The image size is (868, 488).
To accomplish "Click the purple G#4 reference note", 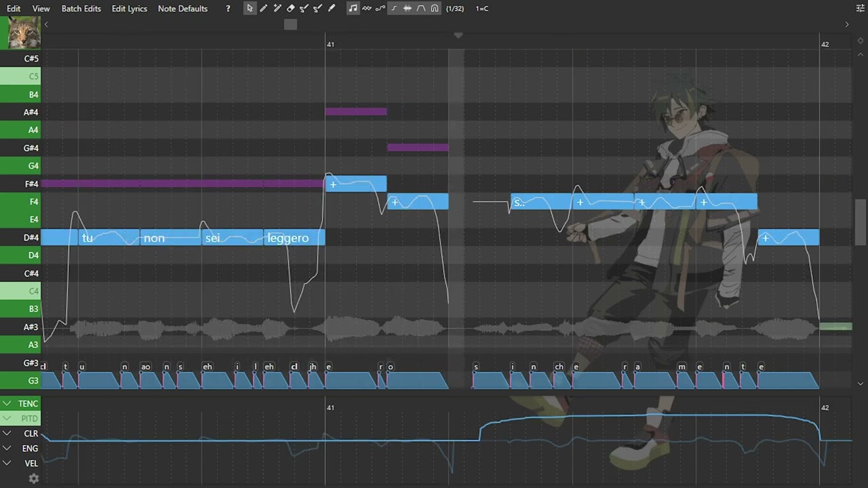I will pyautogui.click(x=418, y=147).
